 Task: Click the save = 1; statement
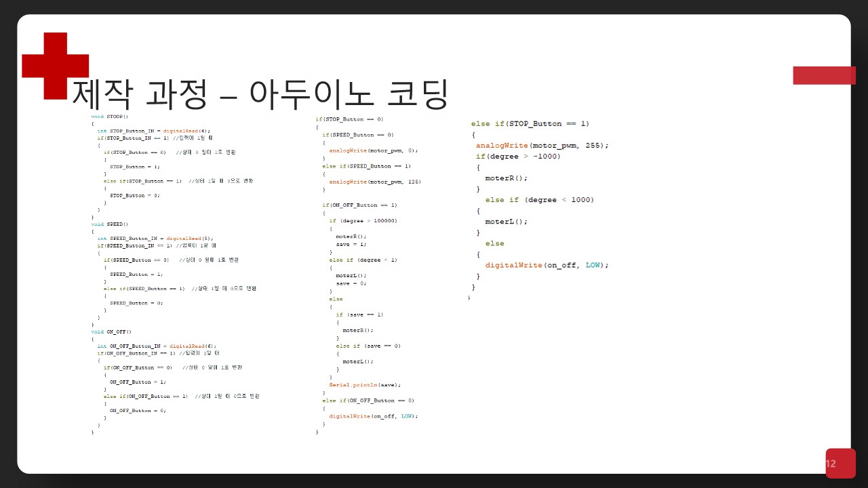[351, 244]
